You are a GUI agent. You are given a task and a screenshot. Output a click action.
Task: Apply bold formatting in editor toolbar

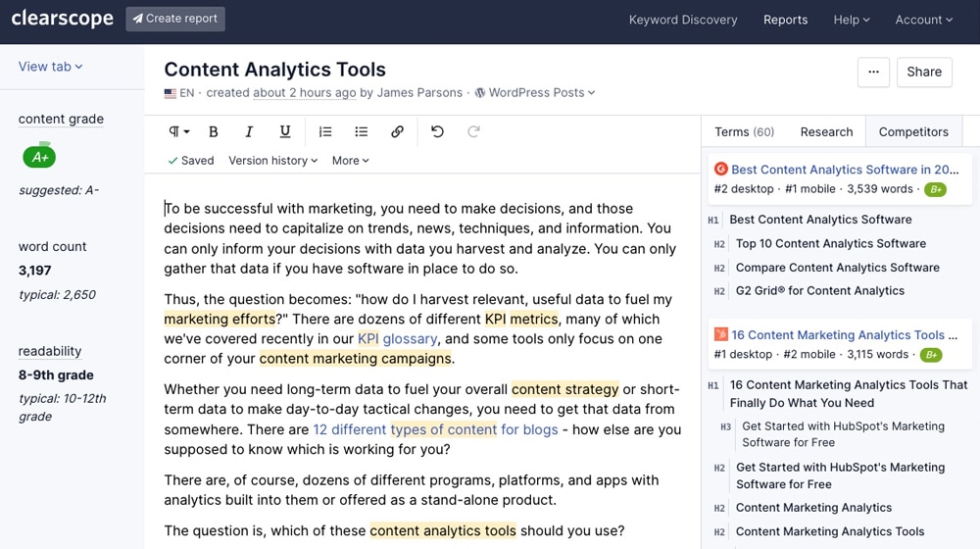tap(214, 131)
